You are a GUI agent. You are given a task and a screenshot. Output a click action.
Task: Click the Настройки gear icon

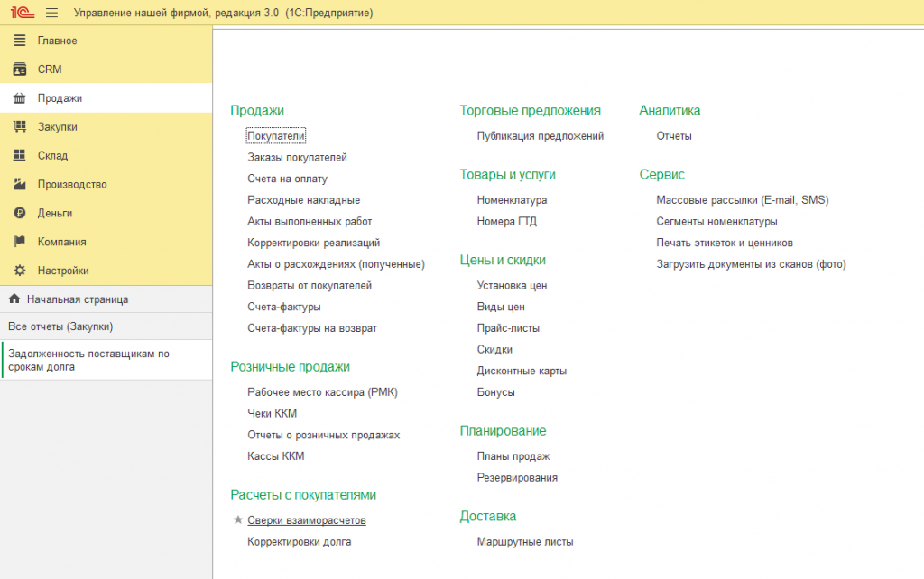(x=20, y=271)
